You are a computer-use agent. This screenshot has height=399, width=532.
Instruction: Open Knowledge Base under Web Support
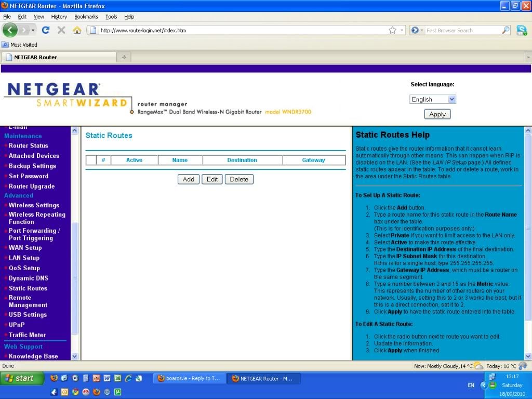[x=33, y=356]
